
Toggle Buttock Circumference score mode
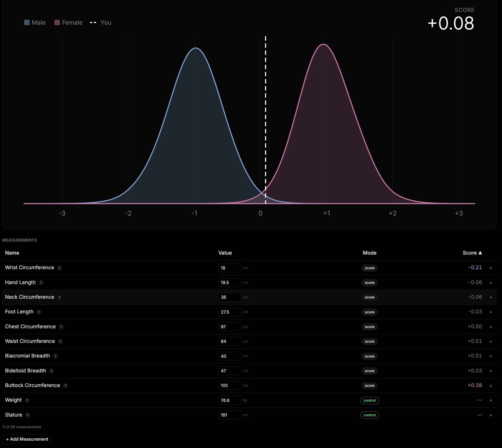369,385
